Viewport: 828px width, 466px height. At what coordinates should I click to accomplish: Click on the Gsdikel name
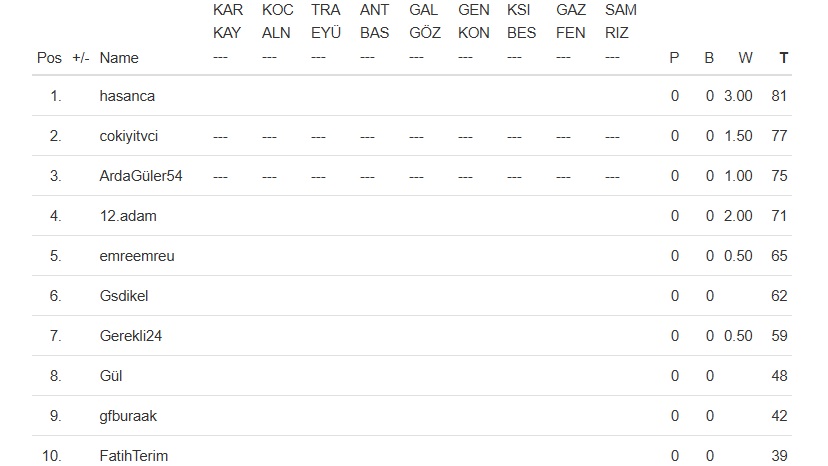click(x=124, y=296)
